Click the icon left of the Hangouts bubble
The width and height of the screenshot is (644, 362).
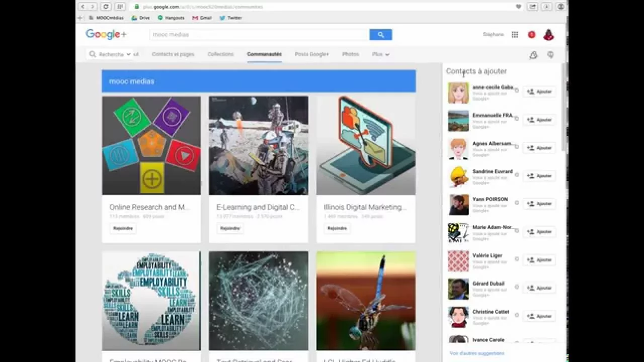(x=534, y=55)
